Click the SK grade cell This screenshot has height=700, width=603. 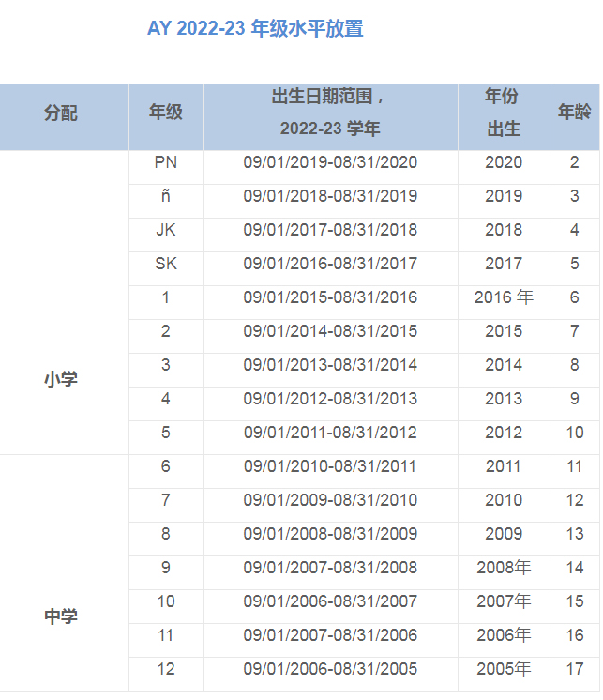click(x=166, y=264)
